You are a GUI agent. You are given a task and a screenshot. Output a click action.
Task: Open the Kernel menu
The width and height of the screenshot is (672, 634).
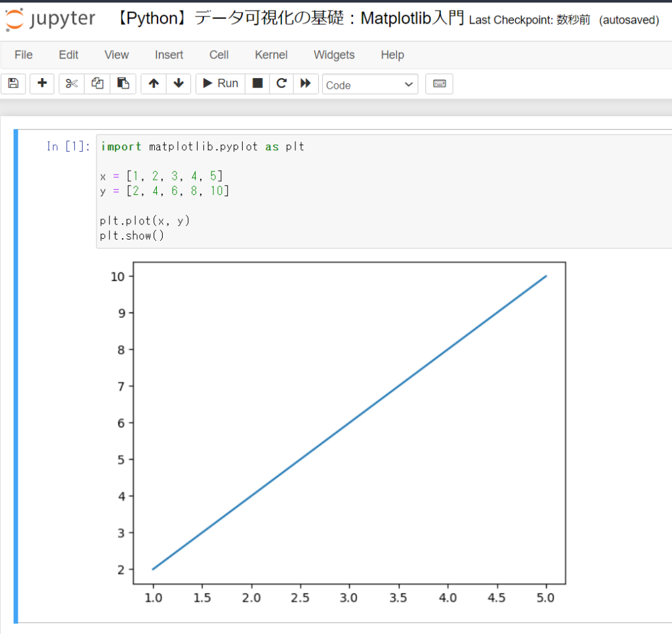coord(270,55)
